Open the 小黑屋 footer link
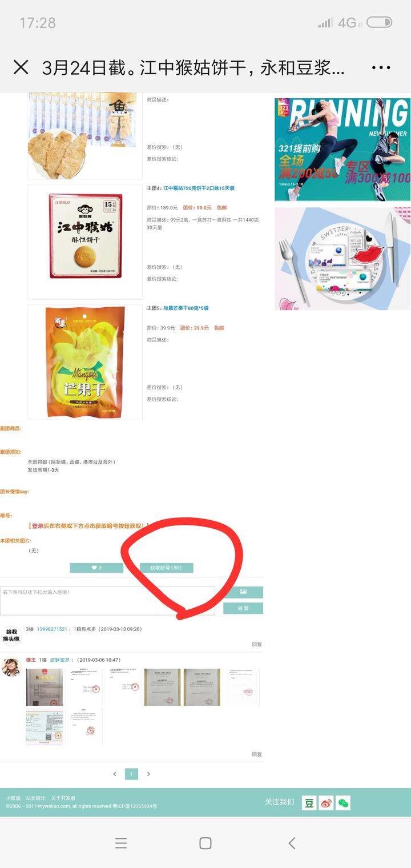This screenshot has width=411, height=868. click(x=13, y=798)
